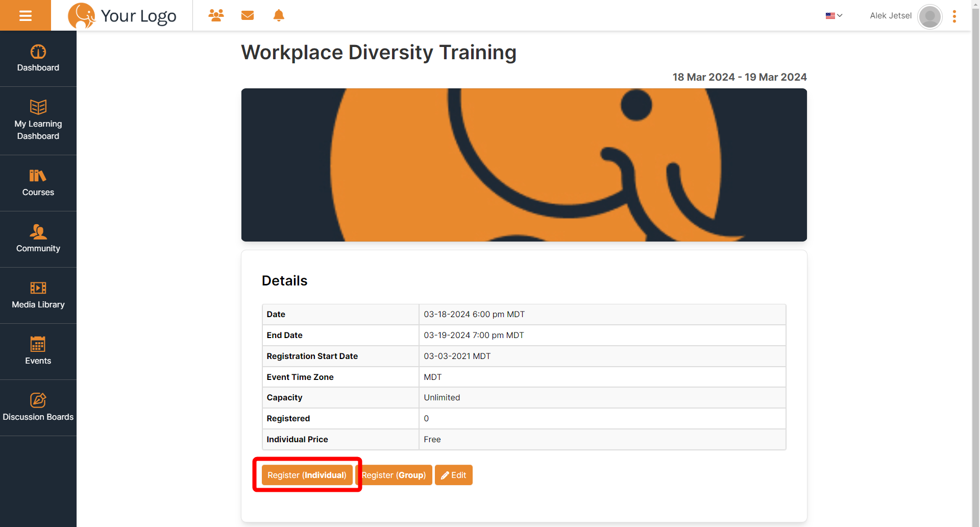Screen dimensions: 980x527
Task: Click the Discussion Boards pencil icon
Action: (38, 400)
